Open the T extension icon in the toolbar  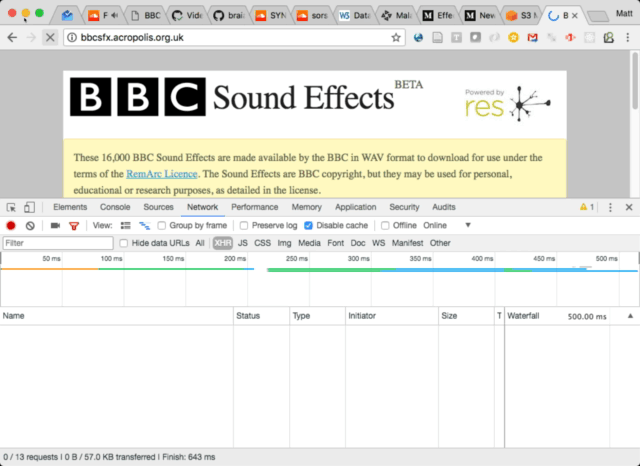(x=456, y=38)
